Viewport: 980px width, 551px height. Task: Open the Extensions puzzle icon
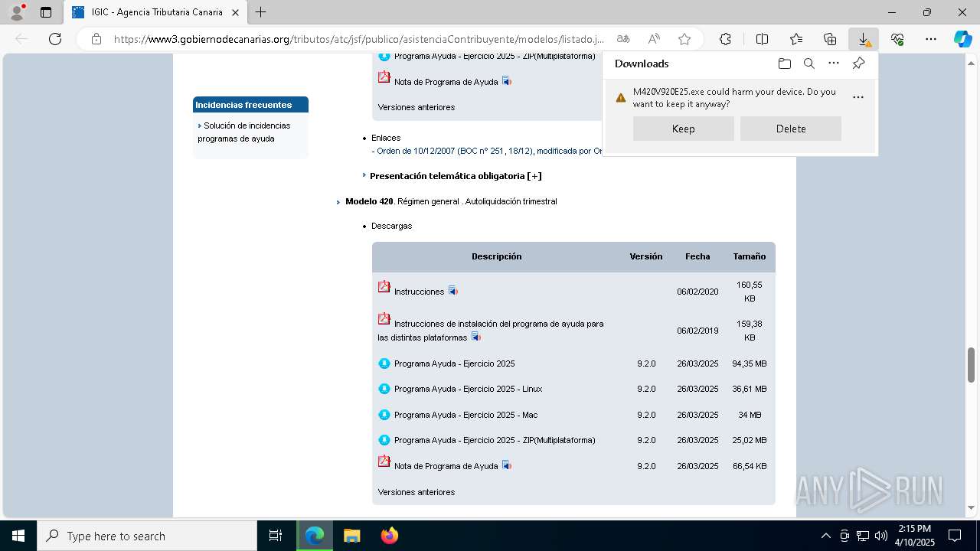725,39
